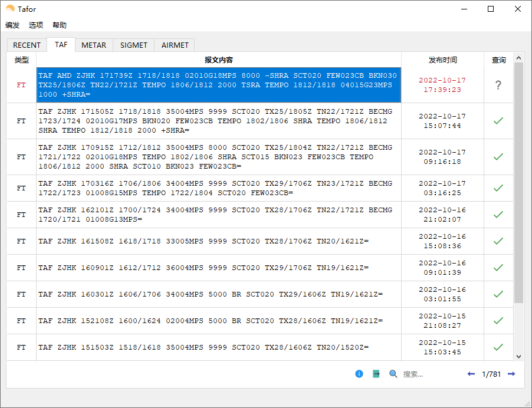Image resolution: width=532 pixels, height=408 pixels.
Task: Switch to the AIRMET tab
Action: click(x=175, y=45)
